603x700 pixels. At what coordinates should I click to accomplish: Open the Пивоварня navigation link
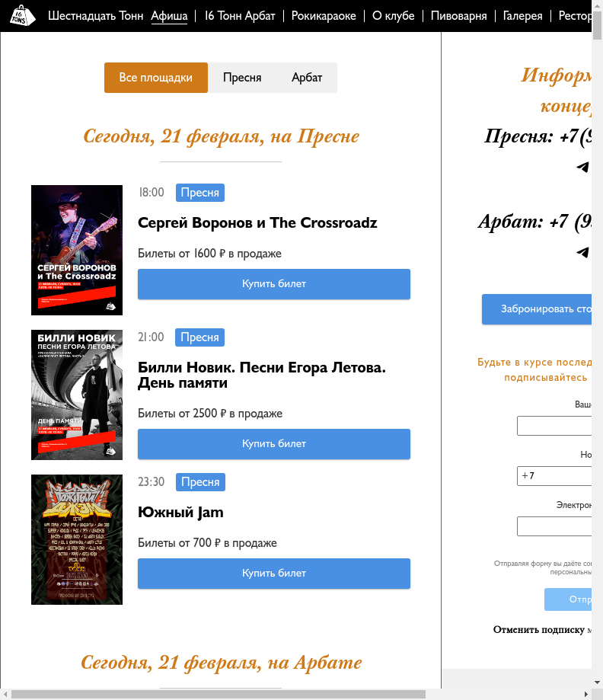coord(459,16)
